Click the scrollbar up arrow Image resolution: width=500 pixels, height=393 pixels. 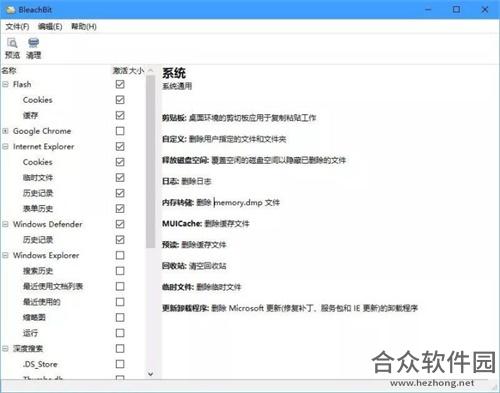tap(151, 70)
